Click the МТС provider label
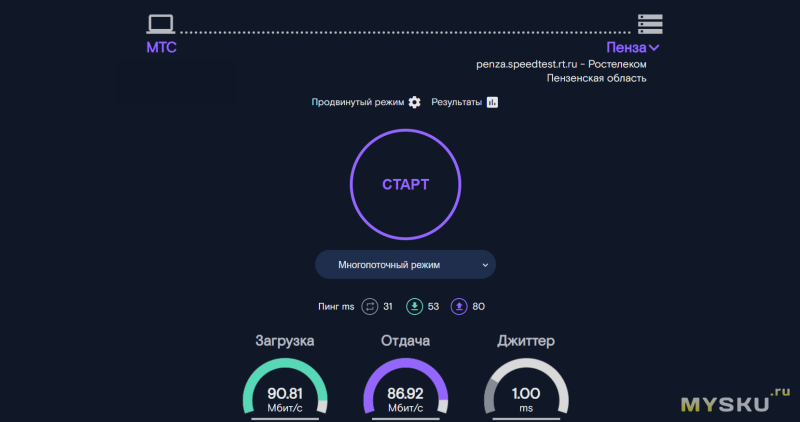 pyautogui.click(x=161, y=47)
